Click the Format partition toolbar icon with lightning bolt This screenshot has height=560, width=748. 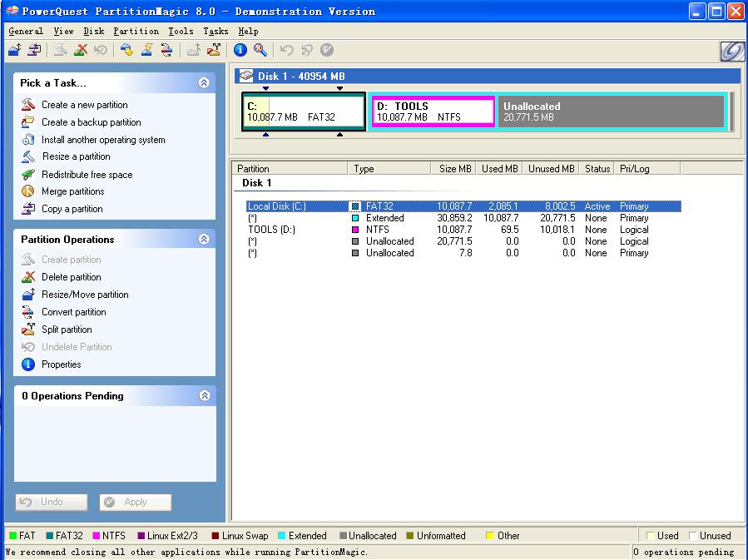tap(147, 50)
